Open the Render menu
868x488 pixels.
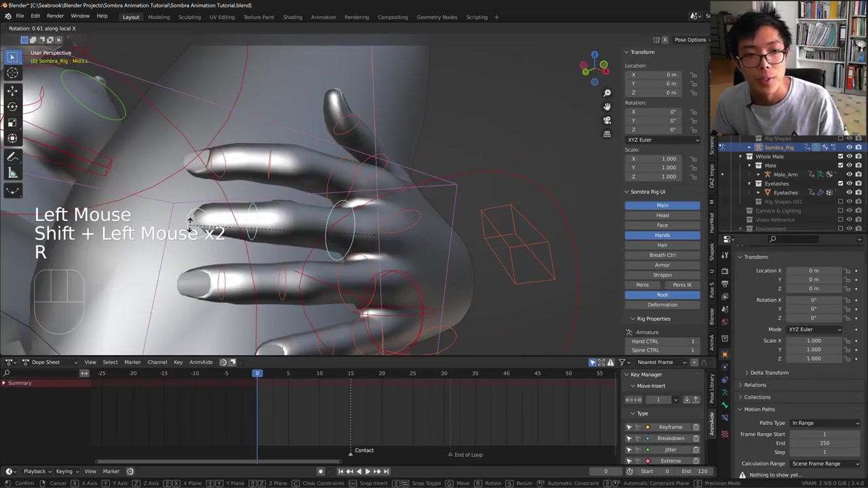(55, 16)
